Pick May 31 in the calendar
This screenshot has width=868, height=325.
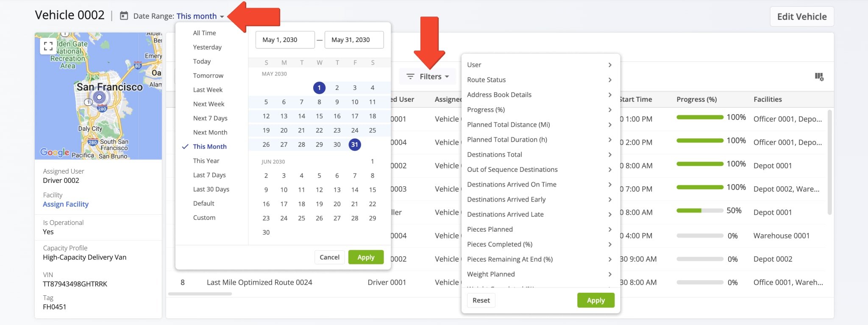(x=355, y=144)
